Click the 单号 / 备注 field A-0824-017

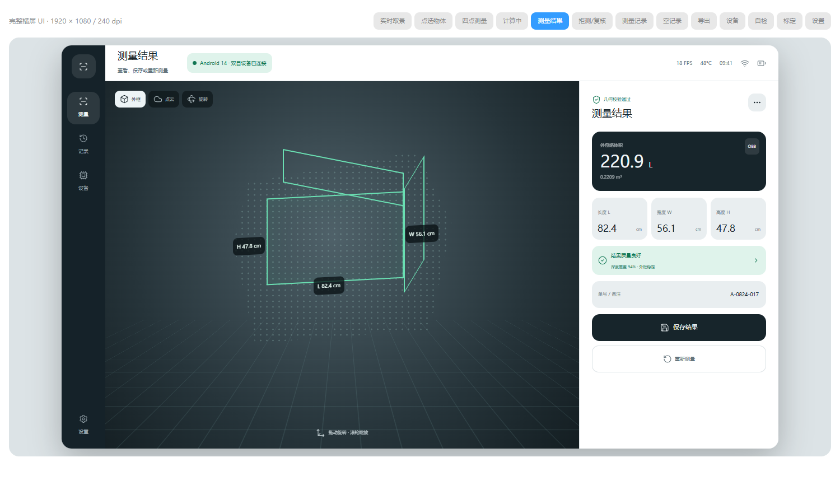[x=679, y=295]
